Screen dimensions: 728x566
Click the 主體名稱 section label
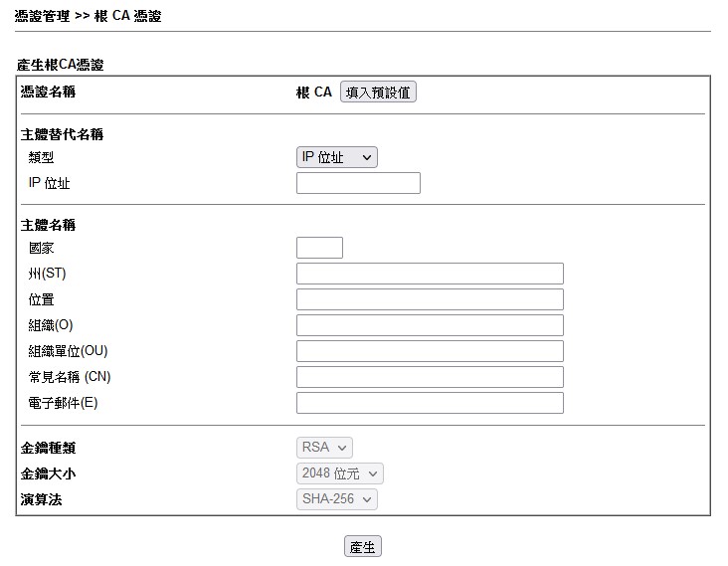pyautogui.click(x=48, y=225)
